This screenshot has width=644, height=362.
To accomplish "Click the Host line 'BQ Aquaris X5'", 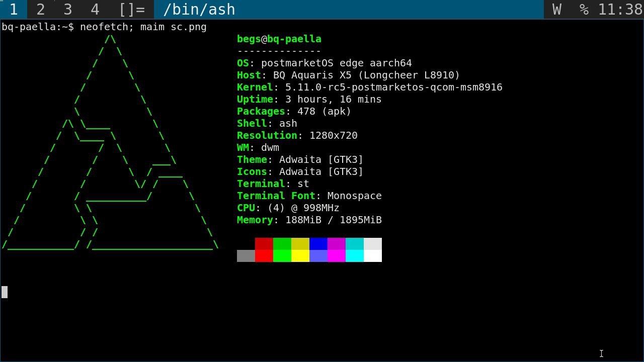I will [349, 75].
